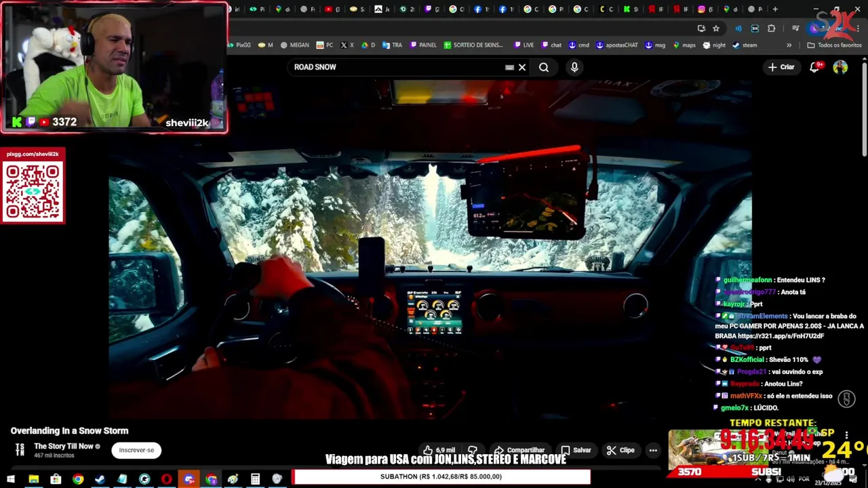Screen dimensions: 868x488
Task: Open the Calculator taskbar icon
Action: 255,479
